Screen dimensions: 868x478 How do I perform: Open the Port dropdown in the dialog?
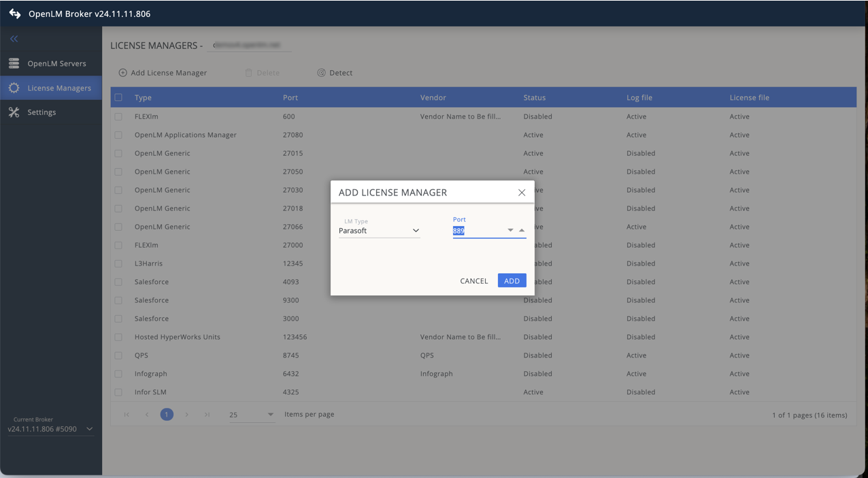tap(510, 230)
